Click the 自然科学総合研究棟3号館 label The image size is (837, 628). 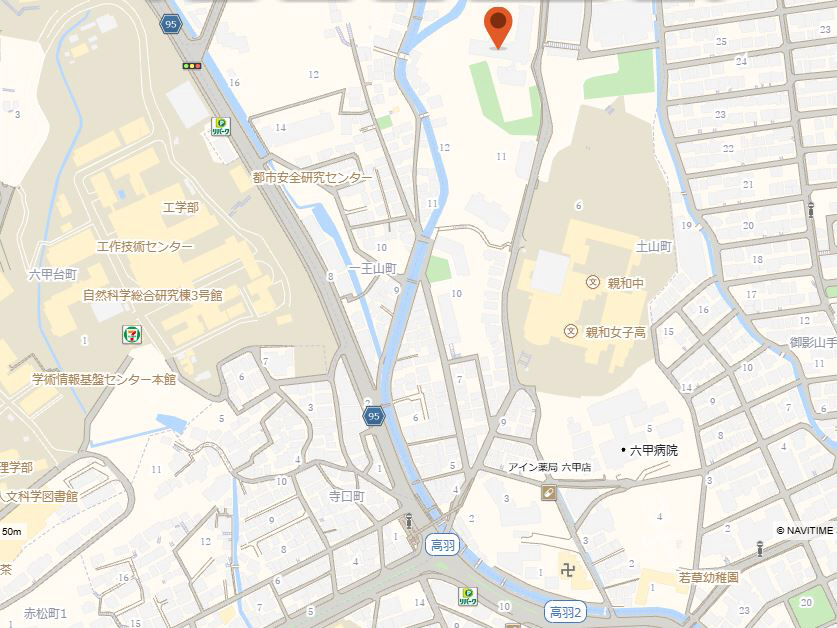coord(153,295)
